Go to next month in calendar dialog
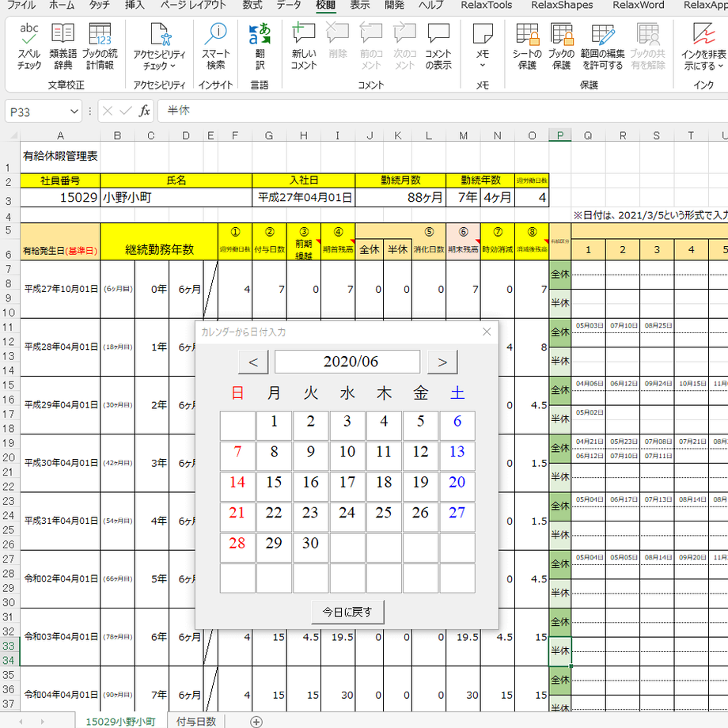Viewport: 728px width, 728px height. tap(442, 362)
